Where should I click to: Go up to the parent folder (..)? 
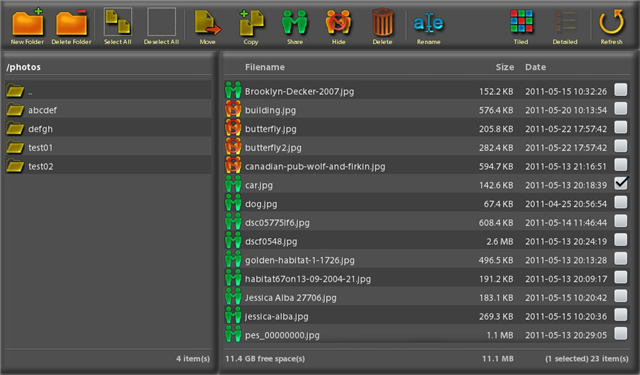(x=109, y=91)
